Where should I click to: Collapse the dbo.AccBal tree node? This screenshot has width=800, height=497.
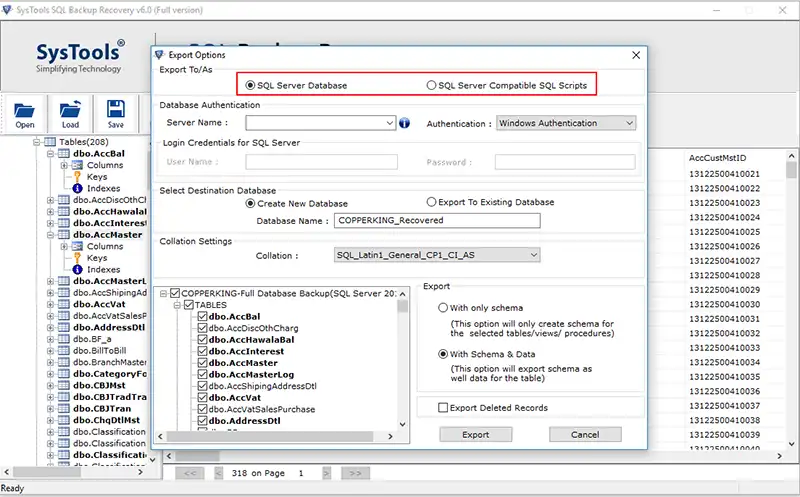coord(51,154)
